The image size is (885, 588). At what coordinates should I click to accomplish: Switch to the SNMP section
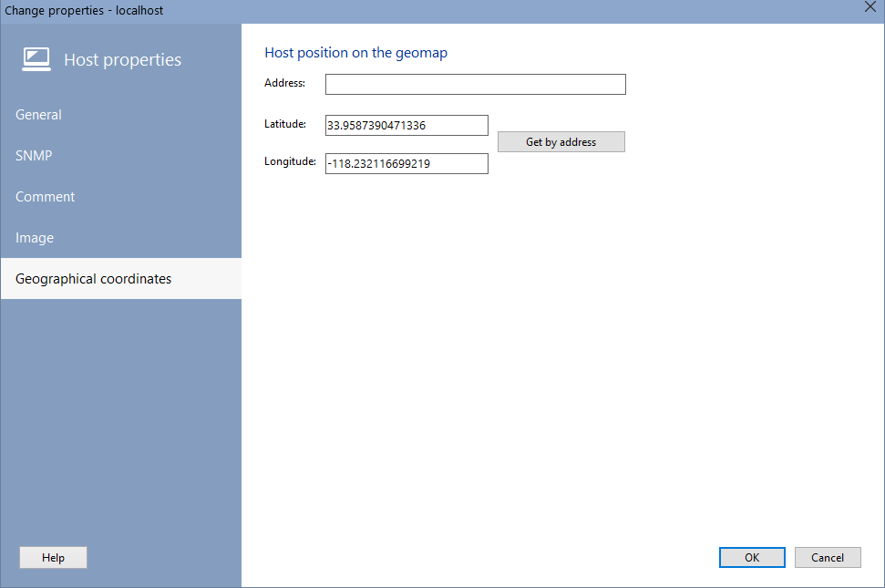pyautogui.click(x=34, y=156)
